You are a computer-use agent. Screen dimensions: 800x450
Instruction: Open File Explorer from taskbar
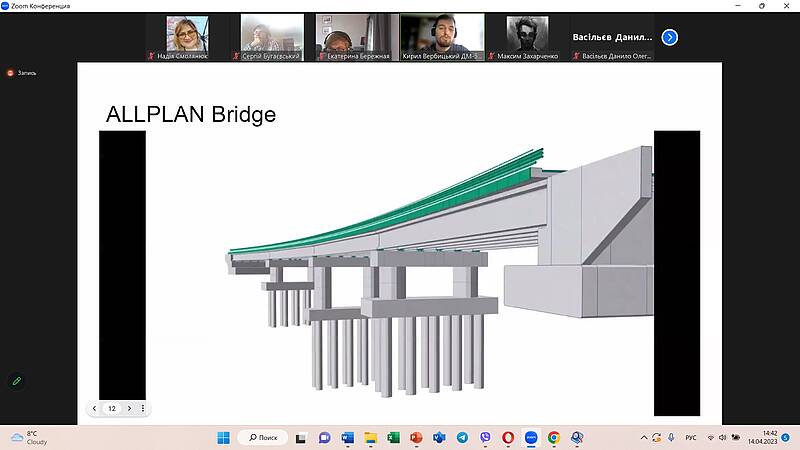point(370,438)
